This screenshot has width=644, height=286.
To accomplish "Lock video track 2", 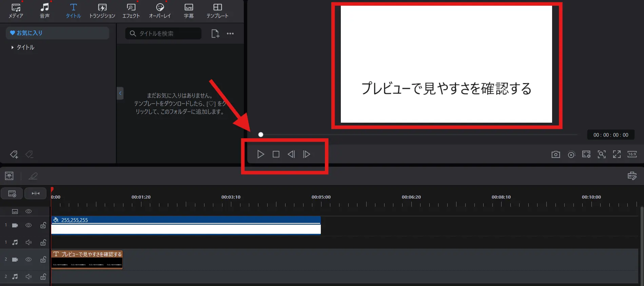I will pos(43,260).
